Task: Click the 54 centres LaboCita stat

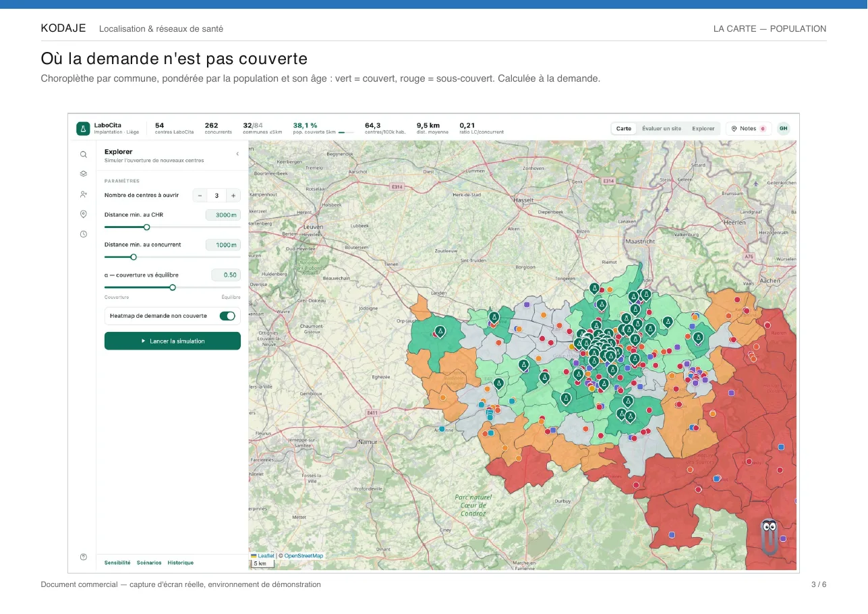Action: tap(174, 128)
